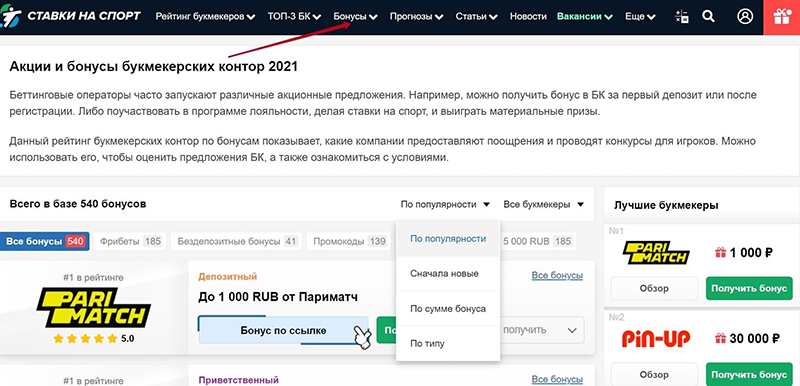Open the bookmaker comparison icon in header
The image size is (800, 386).
pyautogui.click(x=682, y=16)
